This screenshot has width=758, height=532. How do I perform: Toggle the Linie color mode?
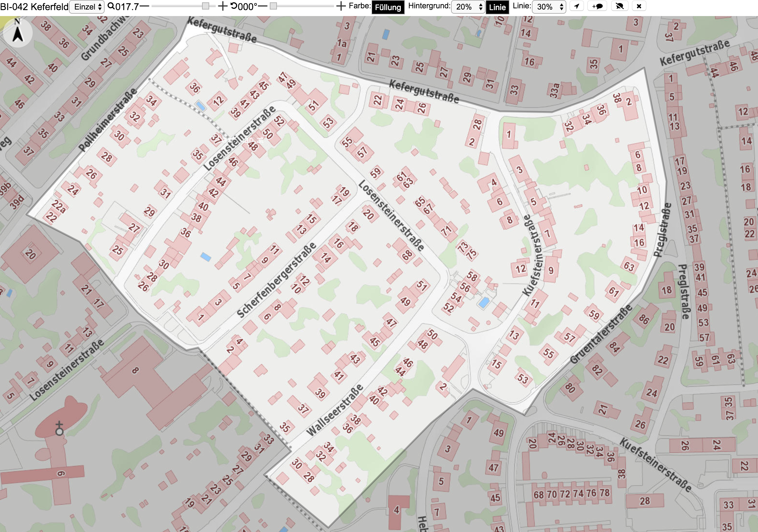click(497, 7)
